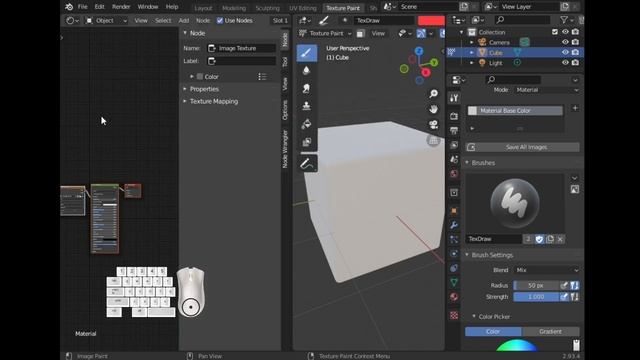Toggle Cube visibility eye in outliner
Image resolution: width=640 pixels, height=360 pixels.
click(565, 52)
